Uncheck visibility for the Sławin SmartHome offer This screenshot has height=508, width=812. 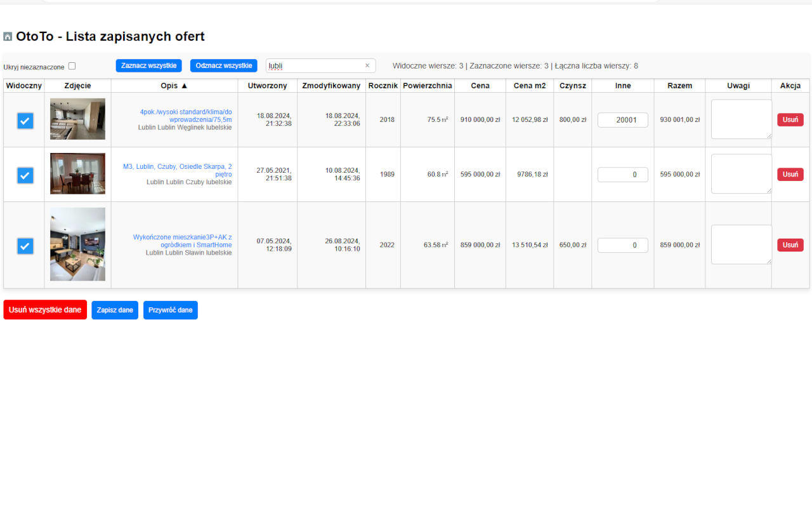(25, 246)
